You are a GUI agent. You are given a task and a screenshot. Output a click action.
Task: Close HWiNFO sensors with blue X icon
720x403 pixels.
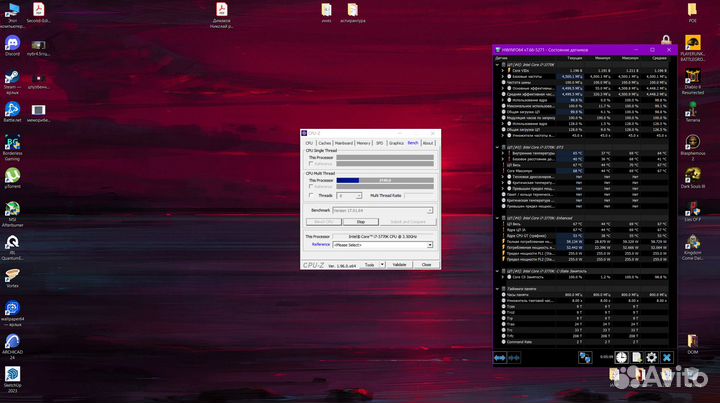(667, 358)
